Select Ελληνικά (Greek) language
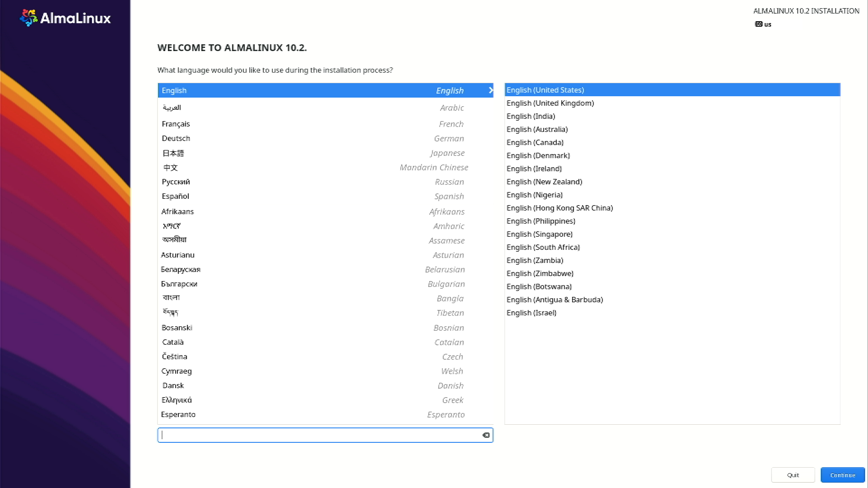This screenshot has height=488, width=868. click(x=325, y=400)
